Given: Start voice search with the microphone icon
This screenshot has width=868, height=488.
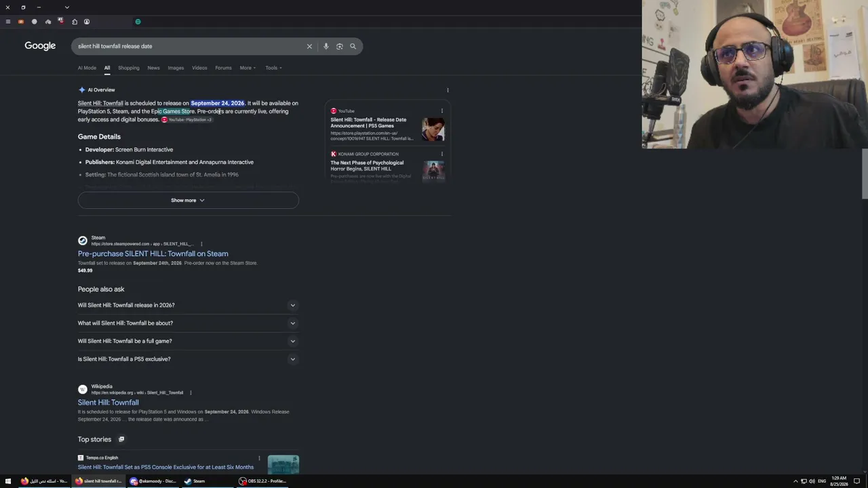Looking at the screenshot, I should pos(325,46).
